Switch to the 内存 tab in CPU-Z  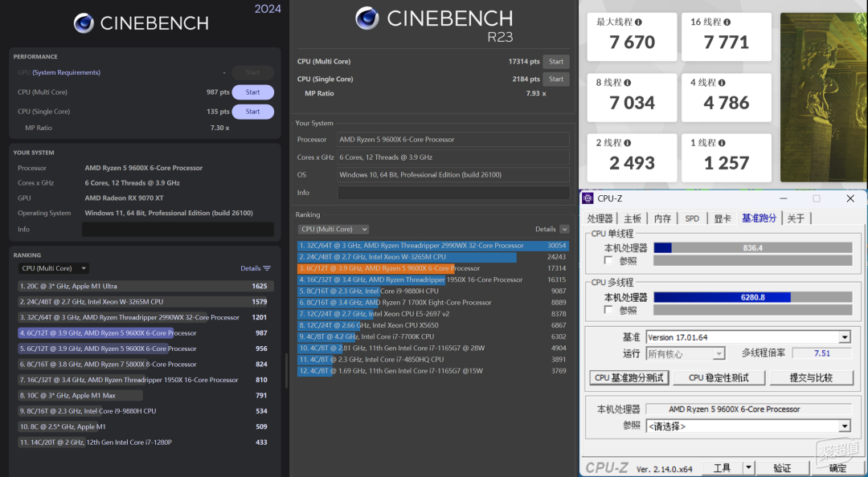pos(662,218)
